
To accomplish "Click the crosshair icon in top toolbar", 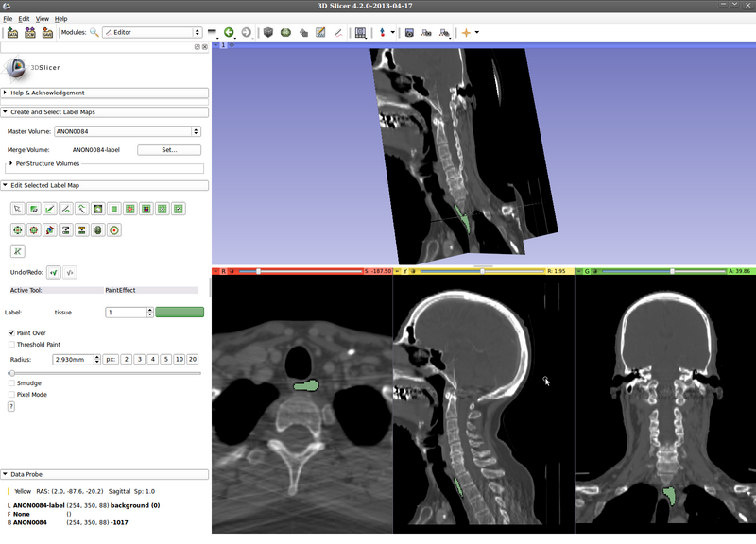I will tap(466, 32).
